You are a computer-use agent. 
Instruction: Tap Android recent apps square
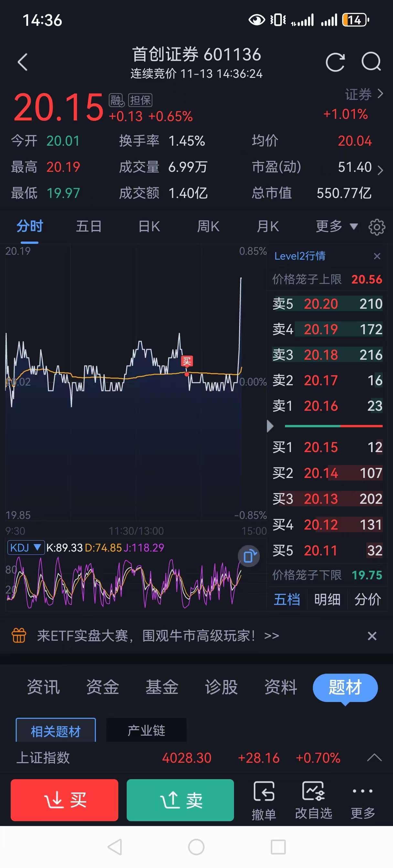click(x=278, y=847)
